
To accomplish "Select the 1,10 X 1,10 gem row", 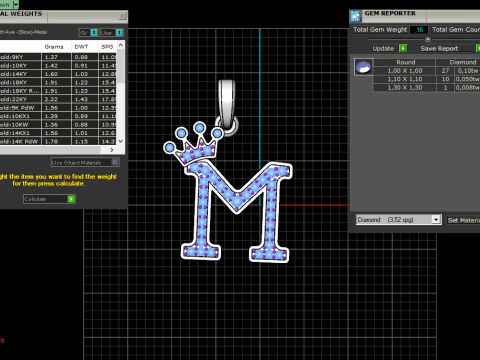I will tap(426, 79).
